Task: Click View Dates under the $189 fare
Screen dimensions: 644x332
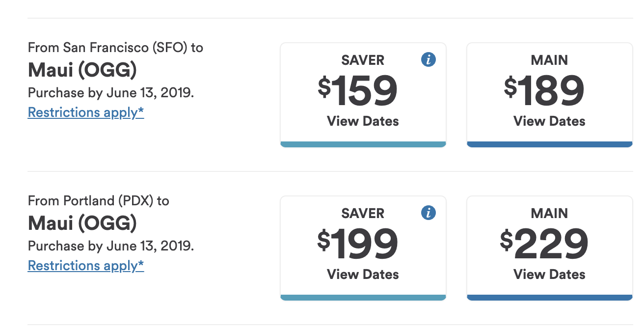Action: (x=549, y=121)
